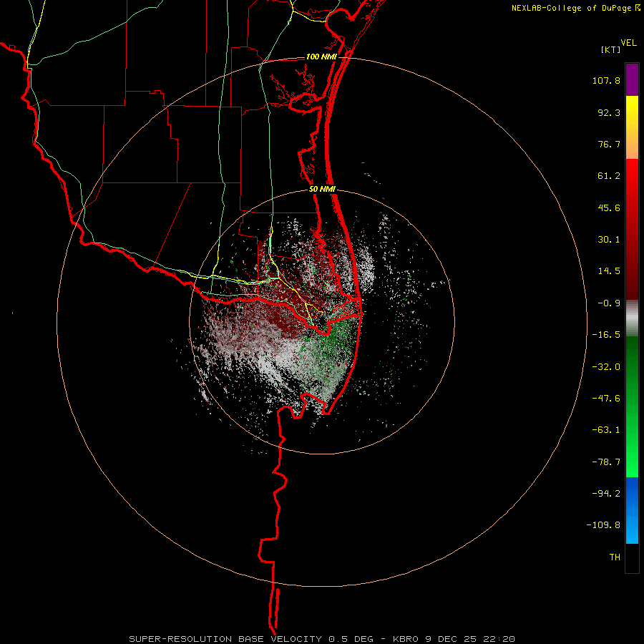
Task: Click the -16.5 velocity scale value
Action: click(606, 335)
